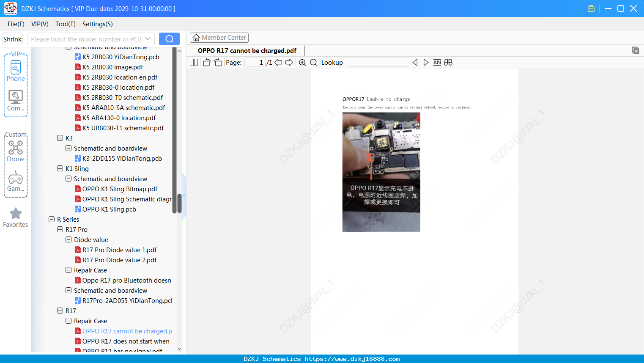Open K5 2RB030 image.pdf
The height and width of the screenshot is (363, 644).
coord(112,67)
